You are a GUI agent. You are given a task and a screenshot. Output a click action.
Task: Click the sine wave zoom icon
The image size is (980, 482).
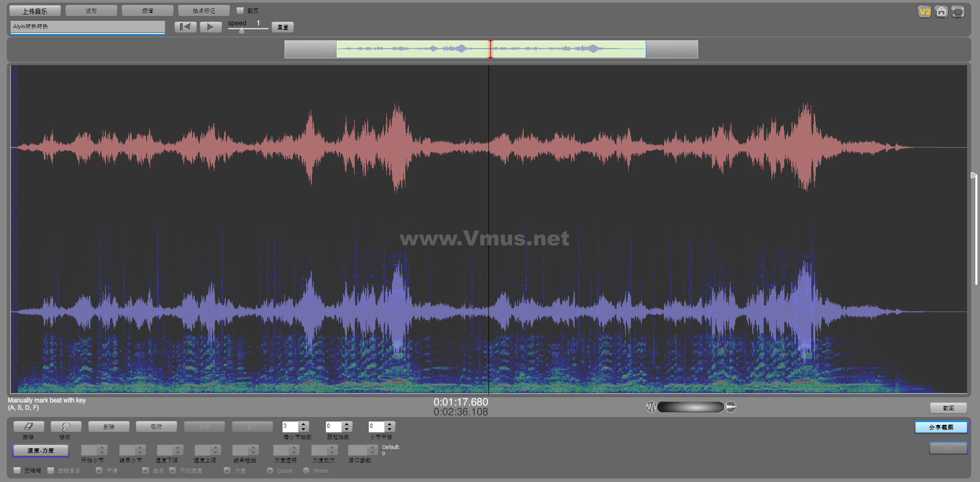point(651,407)
